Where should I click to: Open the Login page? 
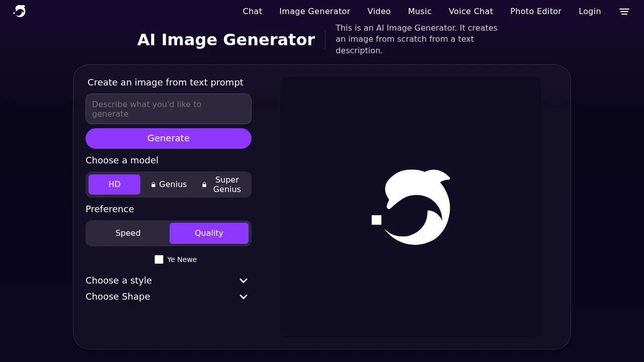[590, 11]
